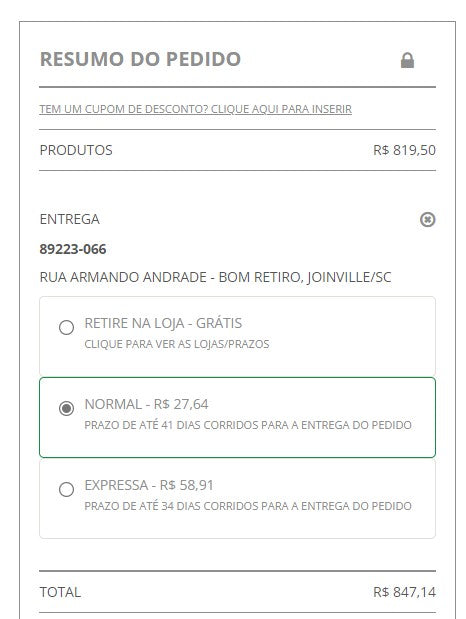Click the Entrega section label
The image size is (466, 619).
point(70,219)
